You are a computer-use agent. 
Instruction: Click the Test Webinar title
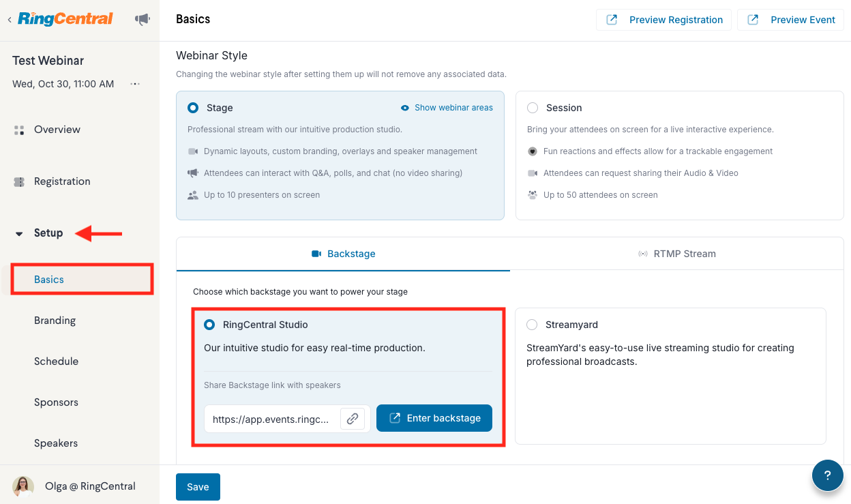point(48,61)
